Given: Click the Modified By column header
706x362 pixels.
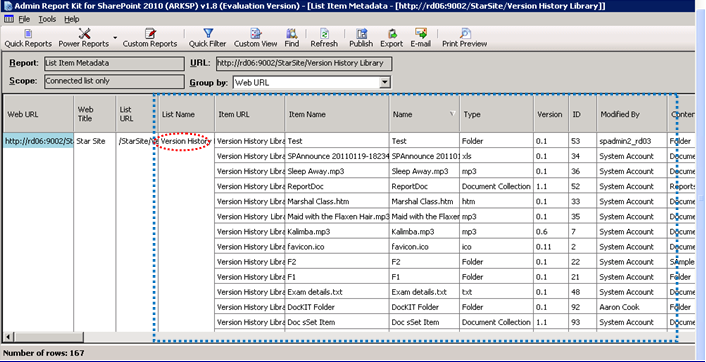Looking at the screenshot, I should pos(632,114).
